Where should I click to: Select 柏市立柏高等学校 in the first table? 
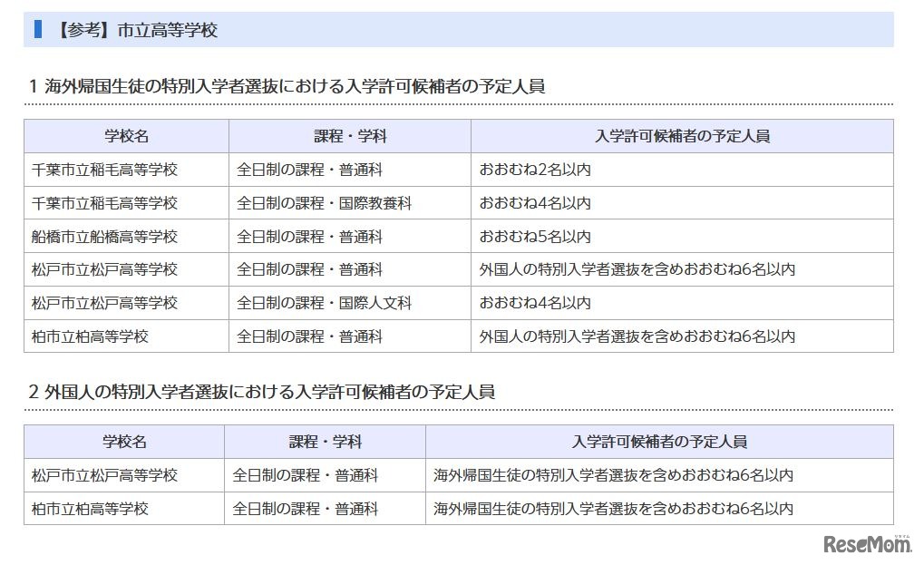[x=90, y=336]
